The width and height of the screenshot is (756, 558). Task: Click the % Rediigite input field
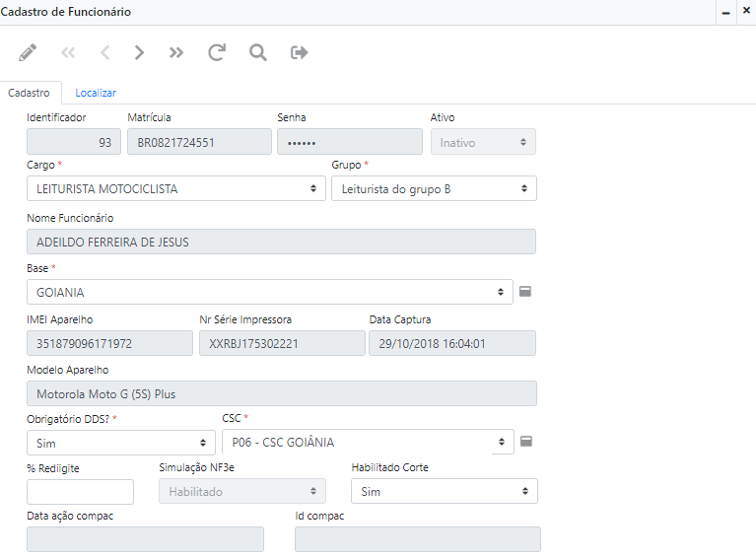pyautogui.click(x=80, y=491)
